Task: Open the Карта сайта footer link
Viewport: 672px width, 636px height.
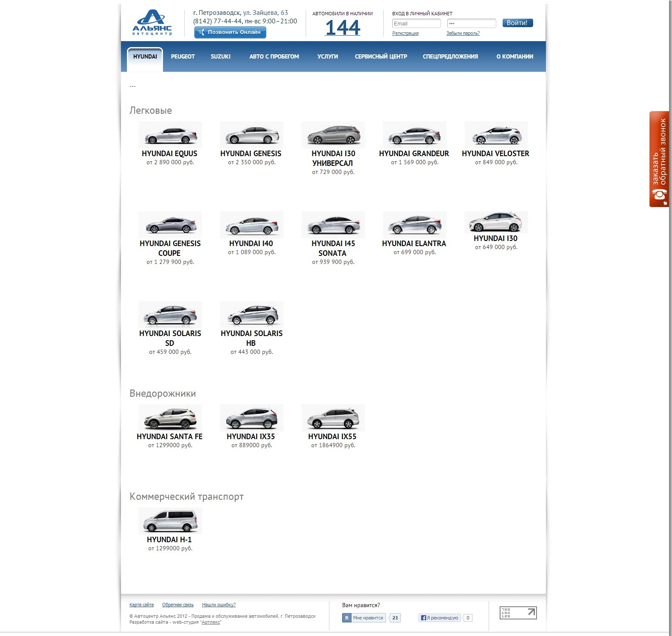Action: [x=142, y=605]
